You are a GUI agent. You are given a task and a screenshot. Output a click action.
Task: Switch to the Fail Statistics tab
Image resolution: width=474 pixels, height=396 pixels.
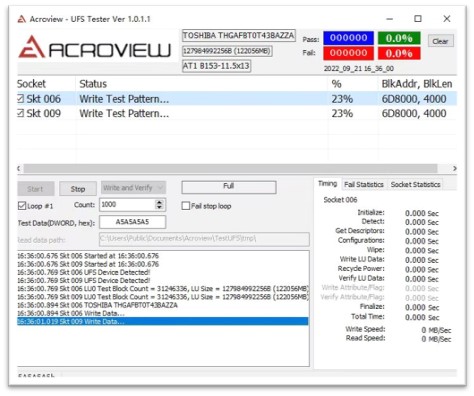(x=364, y=184)
